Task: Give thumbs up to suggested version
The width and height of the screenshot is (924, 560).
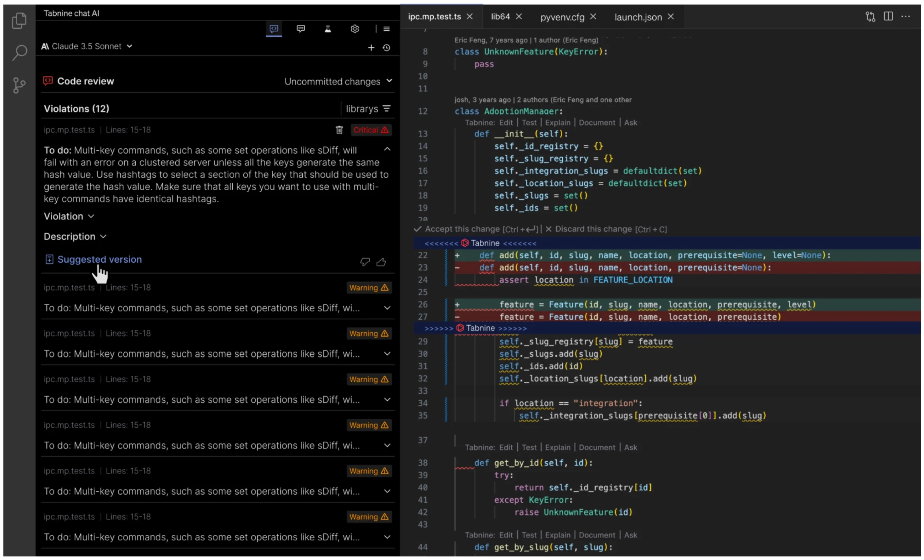Action: 381,262
